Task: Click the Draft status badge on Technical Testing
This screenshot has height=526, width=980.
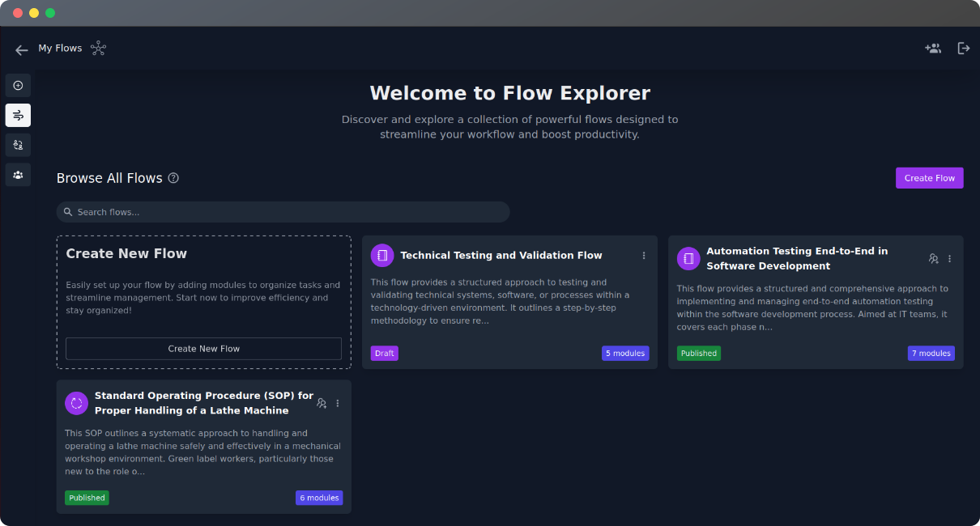Action: point(384,353)
